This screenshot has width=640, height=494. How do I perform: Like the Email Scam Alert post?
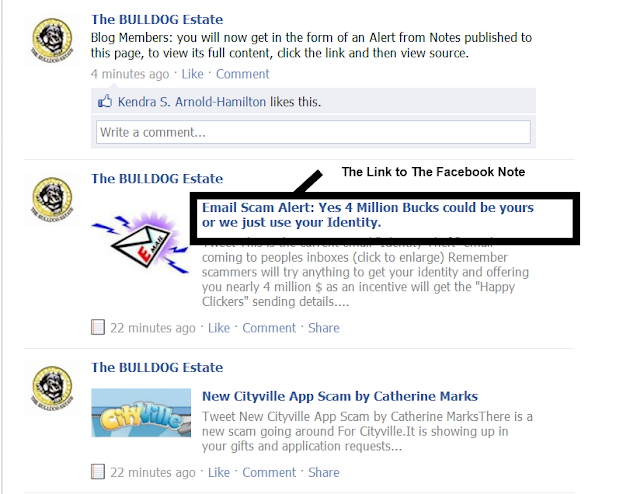(219, 328)
